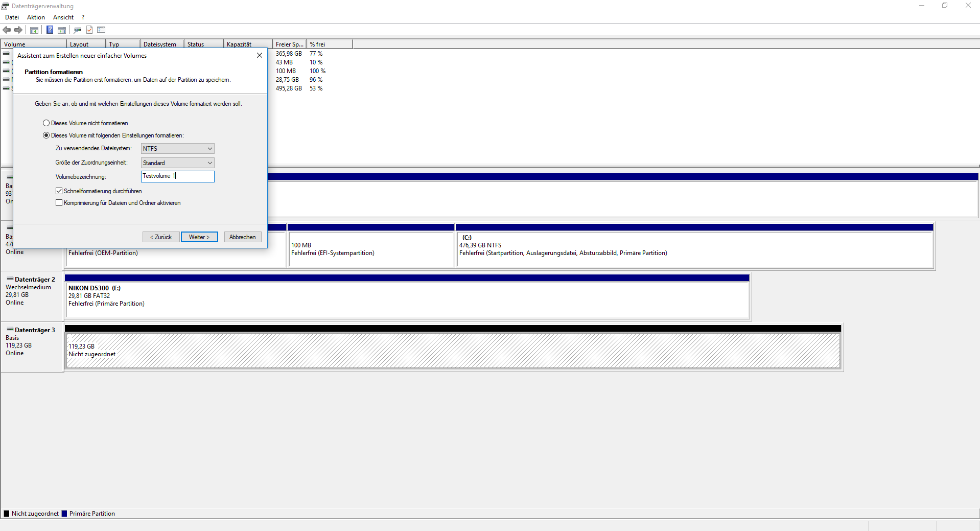Sort by the Typ column header
The image size is (980, 531).
[123, 44]
